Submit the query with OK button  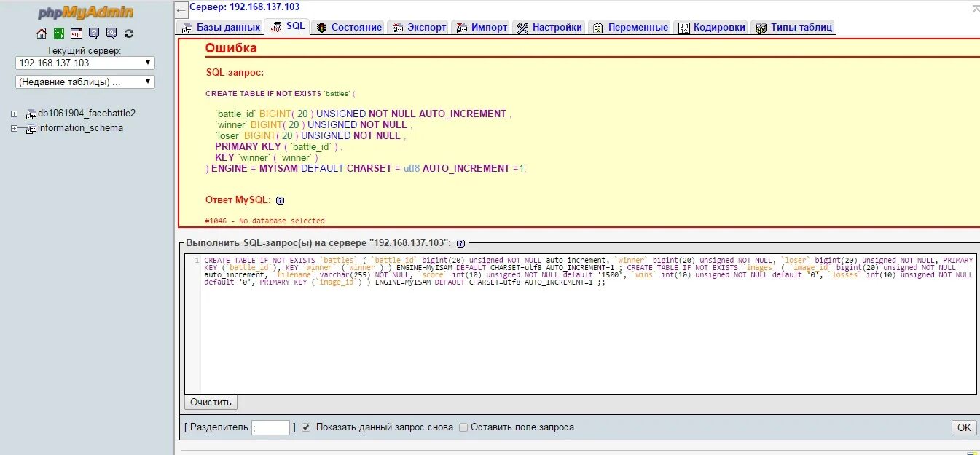(x=964, y=427)
